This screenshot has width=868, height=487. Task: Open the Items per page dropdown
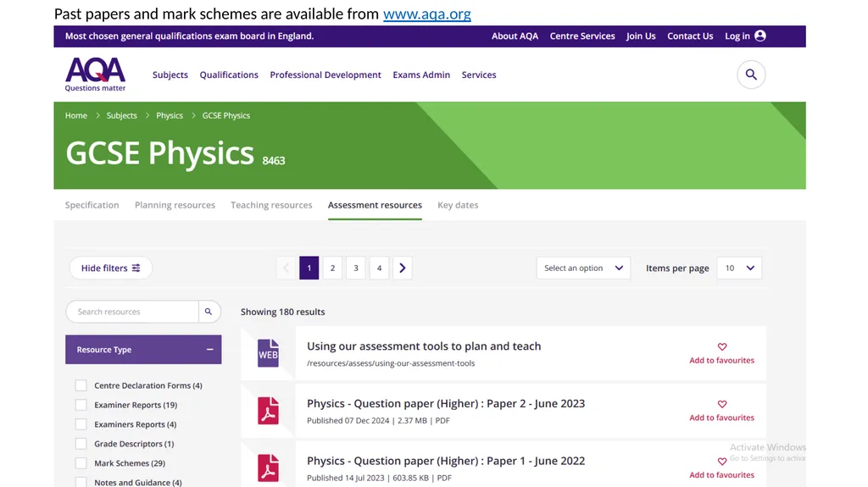pos(739,268)
